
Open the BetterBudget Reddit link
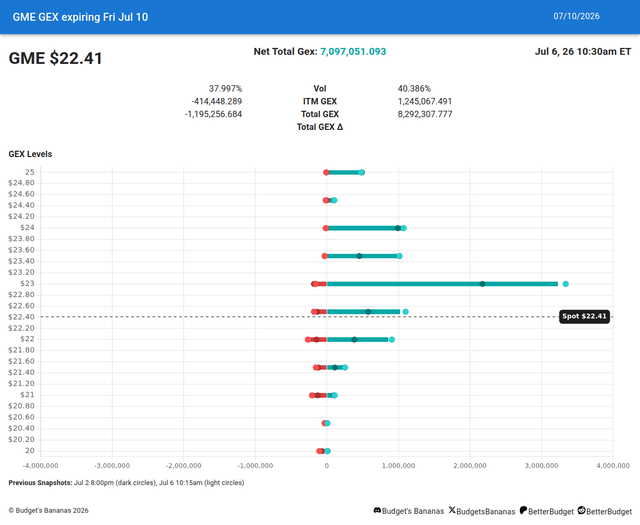coord(609,511)
